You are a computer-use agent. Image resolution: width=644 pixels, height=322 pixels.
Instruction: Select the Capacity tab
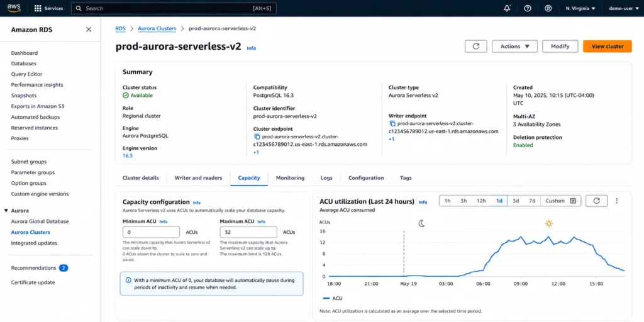pos(249,178)
